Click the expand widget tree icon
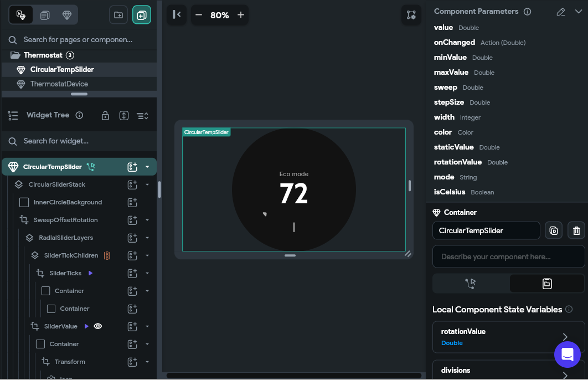This screenshot has width=588, height=380. tap(124, 116)
